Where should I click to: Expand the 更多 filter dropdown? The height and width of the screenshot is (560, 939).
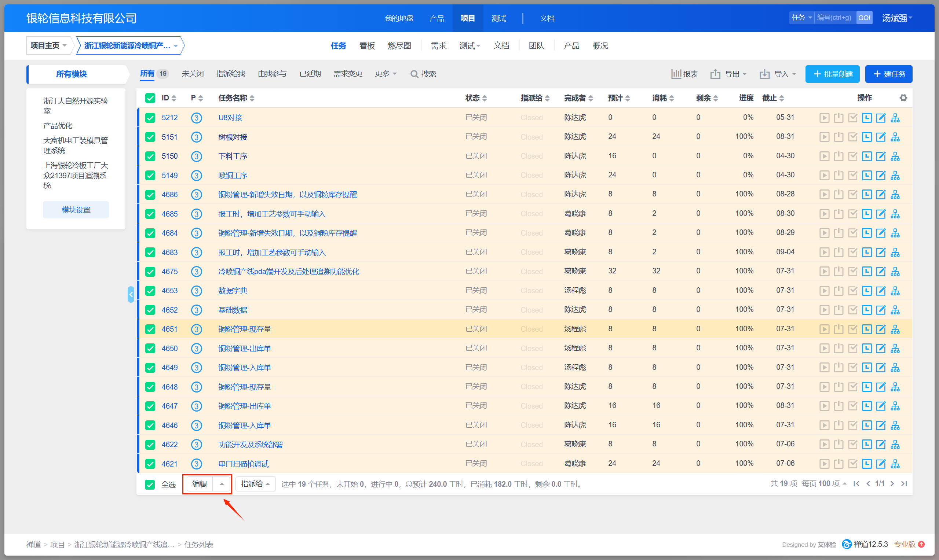click(x=386, y=74)
